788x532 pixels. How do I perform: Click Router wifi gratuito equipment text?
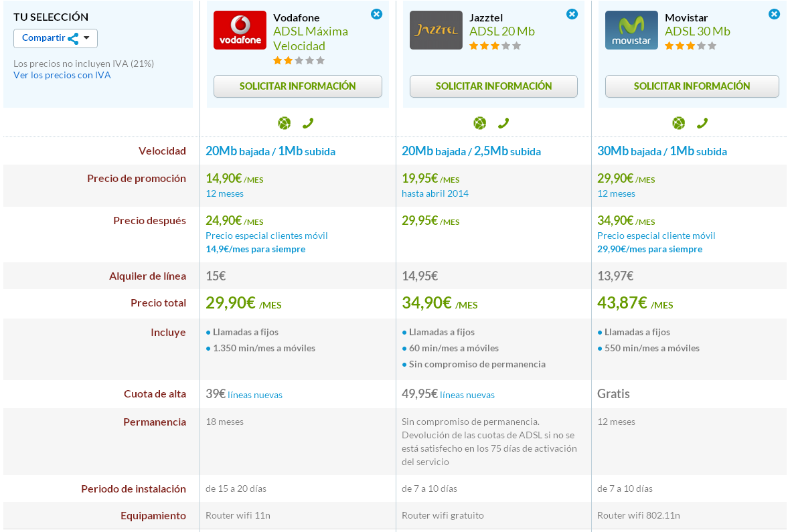443,515
